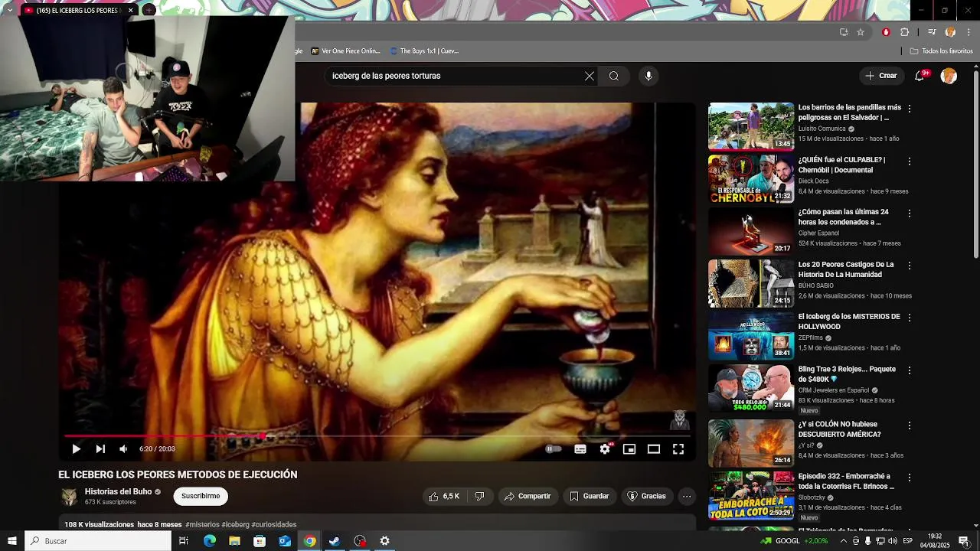Save the video with Guardar

point(590,496)
